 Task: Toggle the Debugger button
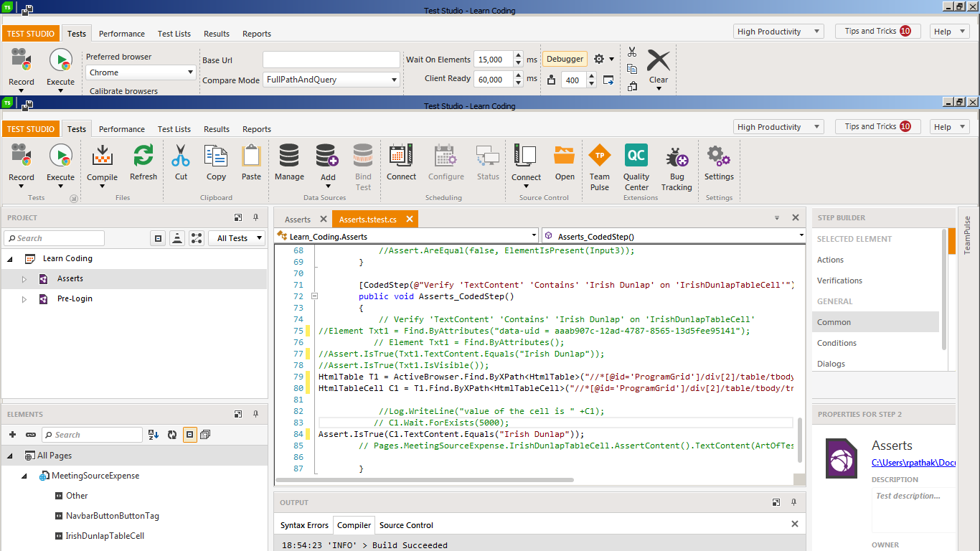click(565, 59)
